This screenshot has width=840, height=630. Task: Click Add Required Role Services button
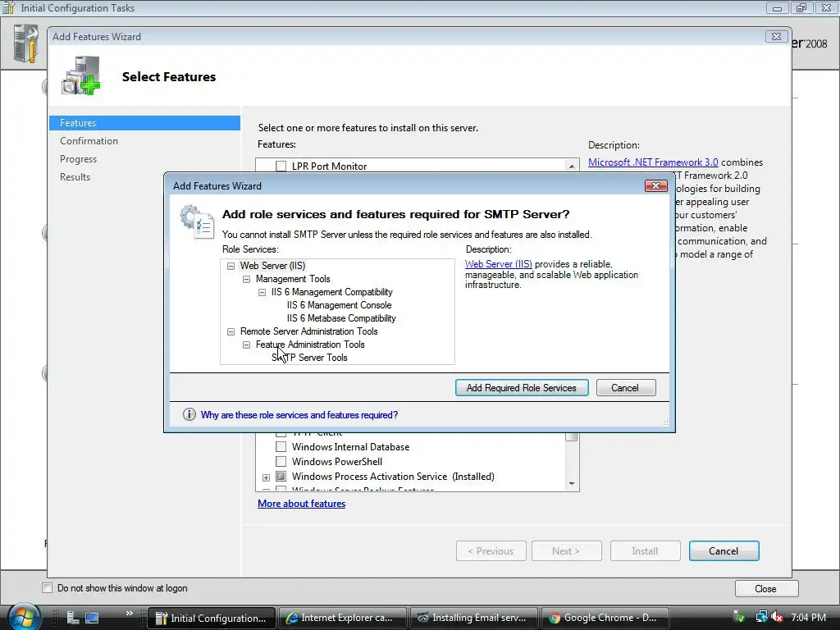tap(521, 388)
